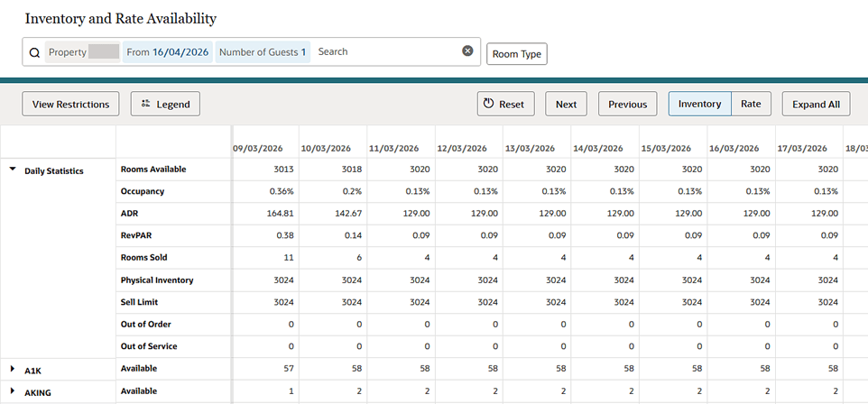Select the 14/03/2026 column header

point(598,148)
